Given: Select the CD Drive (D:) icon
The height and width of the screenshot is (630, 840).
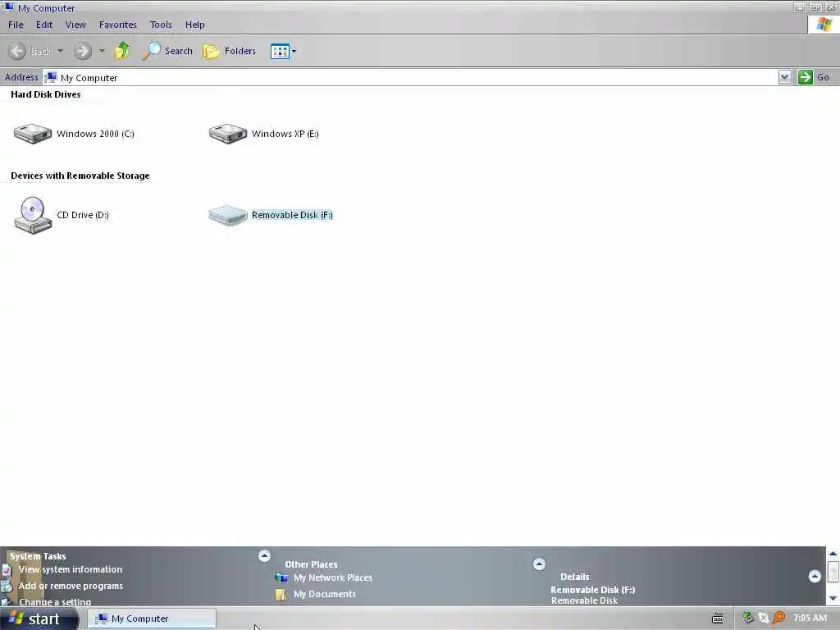Looking at the screenshot, I should tap(33, 215).
